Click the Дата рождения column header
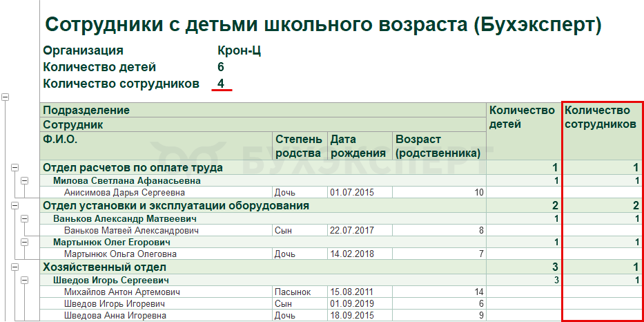Image resolution: width=644 pixels, height=322 pixels. 360,146
